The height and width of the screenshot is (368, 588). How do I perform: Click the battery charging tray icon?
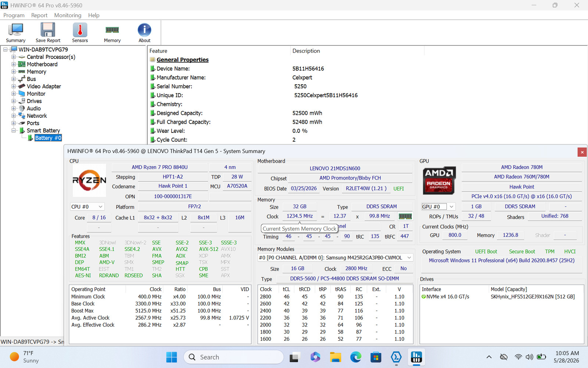click(x=541, y=357)
